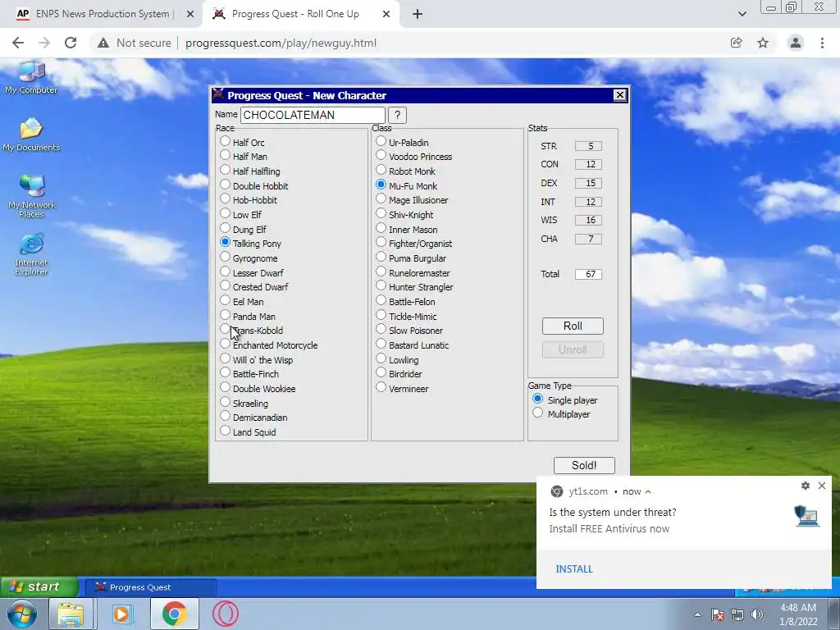Click the Sold! button
The image size is (840, 630).
(x=584, y=465)
